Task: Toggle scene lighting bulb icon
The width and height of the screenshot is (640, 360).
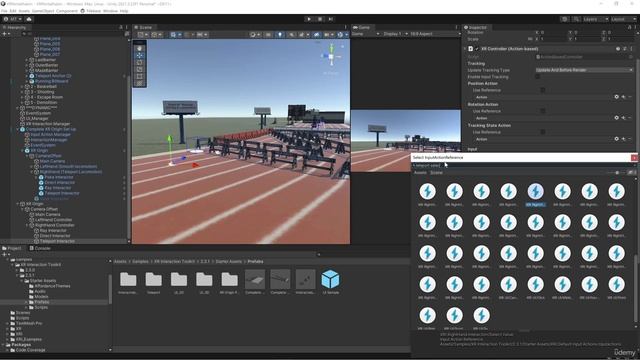Action: [280, 35]
